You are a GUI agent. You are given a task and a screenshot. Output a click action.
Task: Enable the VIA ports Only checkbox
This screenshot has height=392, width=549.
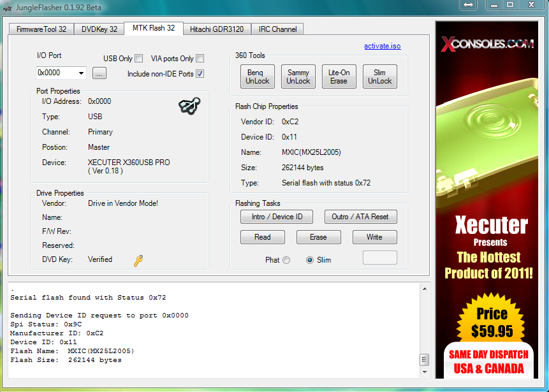pyautogui.click(x=200, y=59)
